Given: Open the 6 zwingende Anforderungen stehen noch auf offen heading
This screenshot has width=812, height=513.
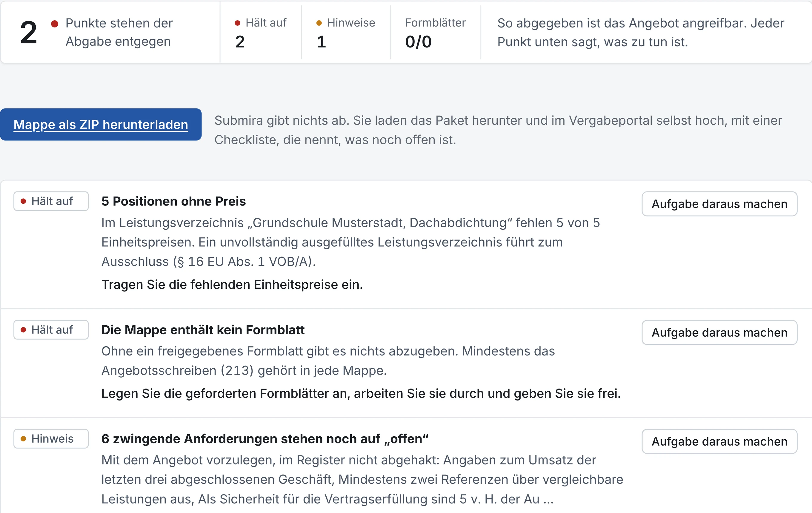Looking at the screenshot, I should click(265, 438).
